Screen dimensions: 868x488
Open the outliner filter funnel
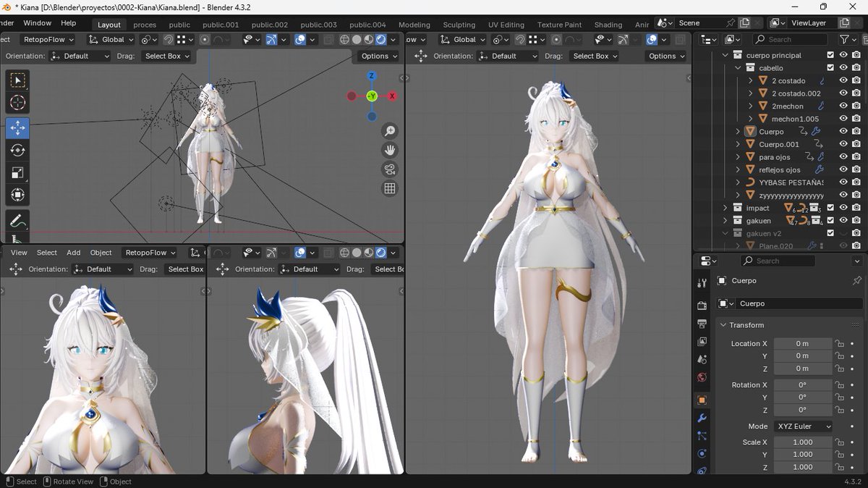tap(843, 39)
